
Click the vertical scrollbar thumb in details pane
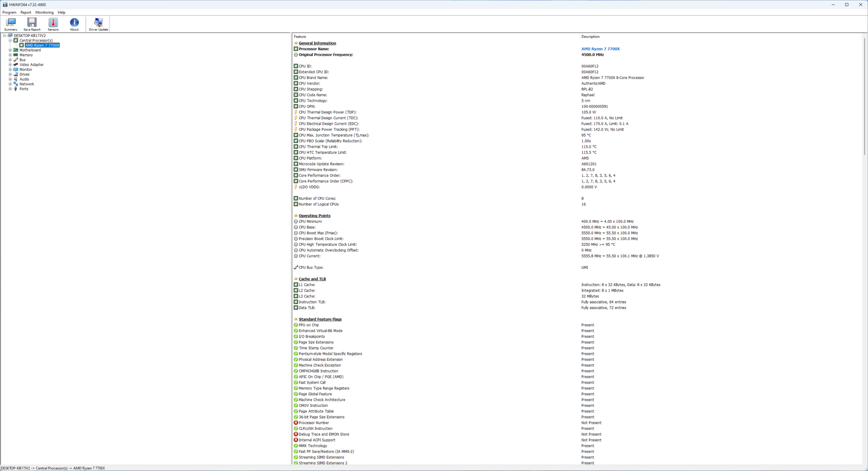865,97
